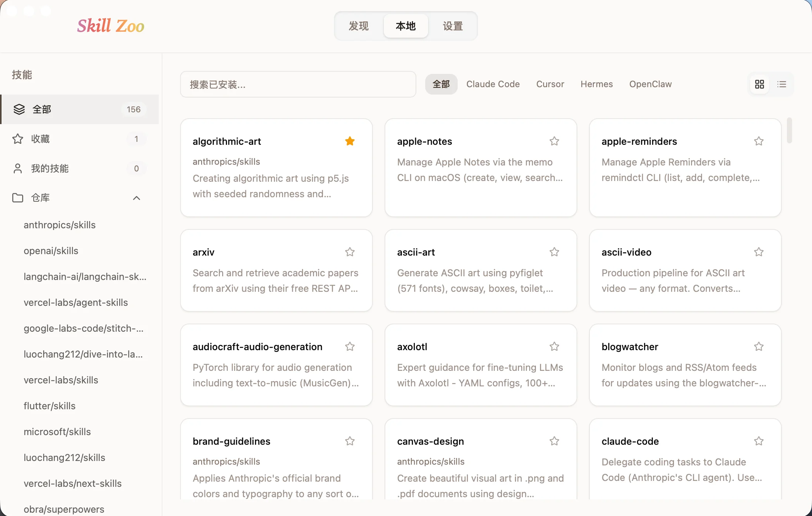The width and height of the screenshot is (812, 516).
Task: Select flutter/skills repository
Action: pyautogui.click(x=49, y=406)
